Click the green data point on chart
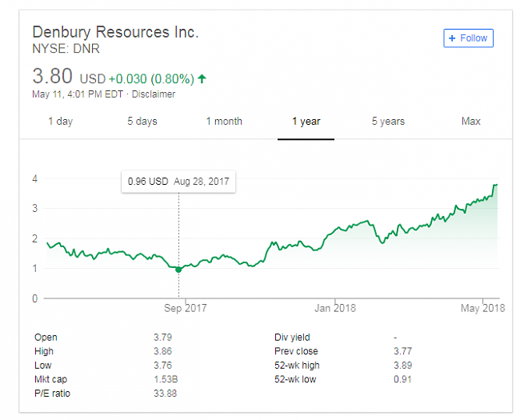 click(178, 270)
